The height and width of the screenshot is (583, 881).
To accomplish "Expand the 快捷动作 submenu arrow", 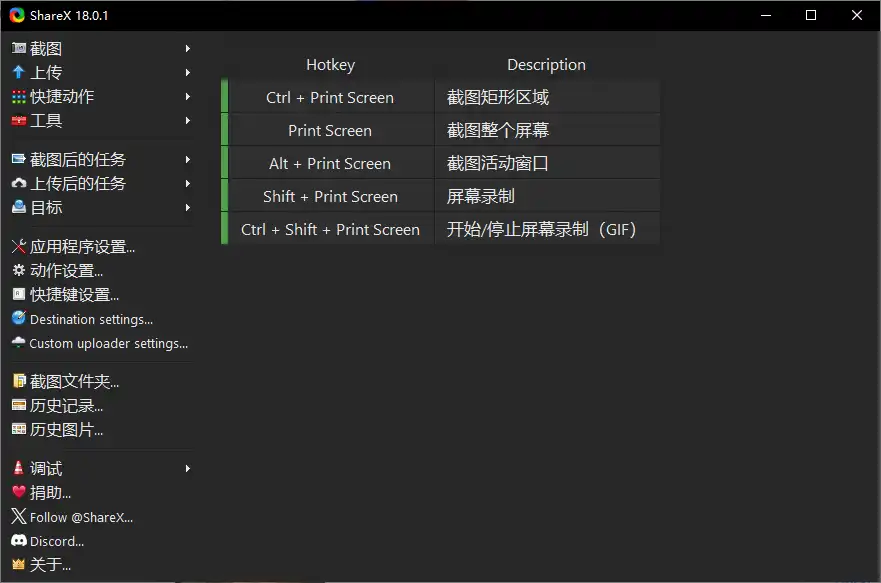I will tap(188, 97).
